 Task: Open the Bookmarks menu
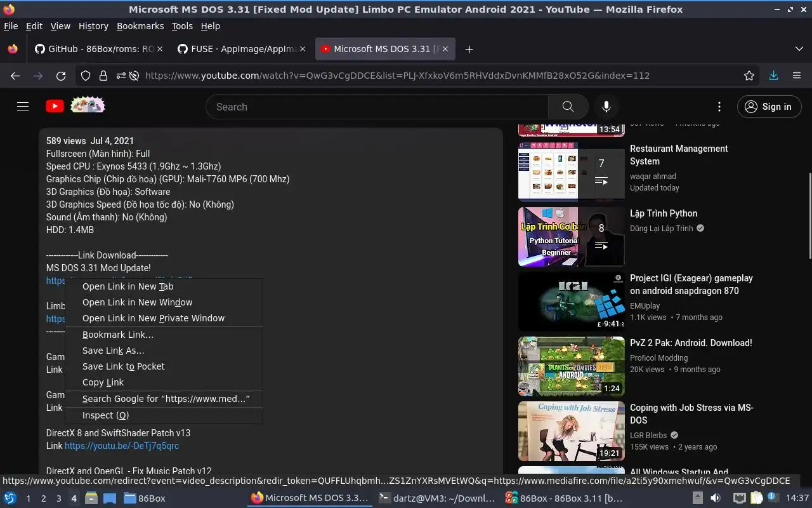[140, 26]
